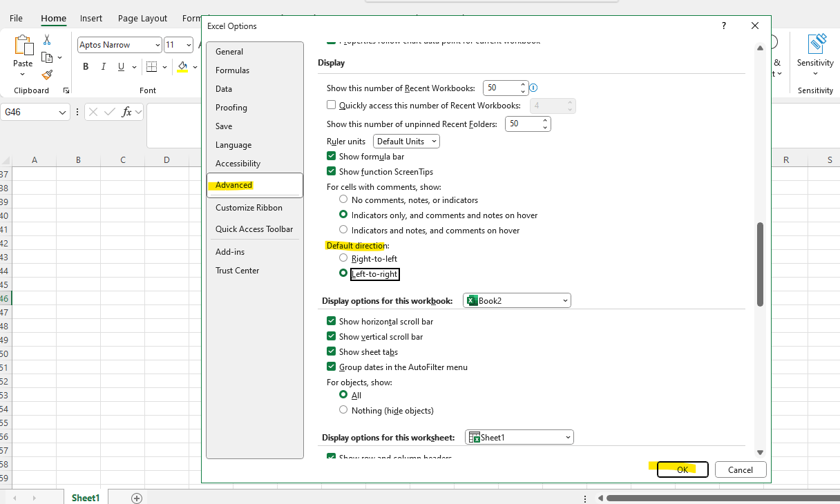Switch to the Page Layout ribbon tab
This screenshot has width=840, height=504.
point(142,18)
